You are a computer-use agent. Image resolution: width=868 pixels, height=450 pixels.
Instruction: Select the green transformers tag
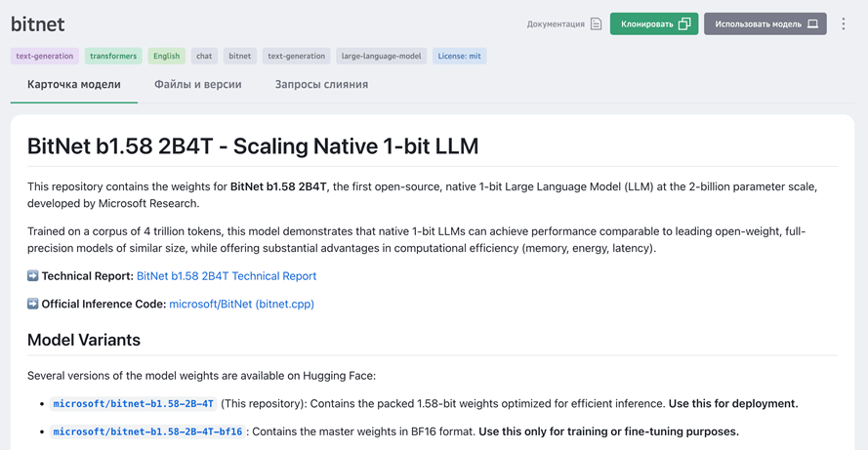113,57
